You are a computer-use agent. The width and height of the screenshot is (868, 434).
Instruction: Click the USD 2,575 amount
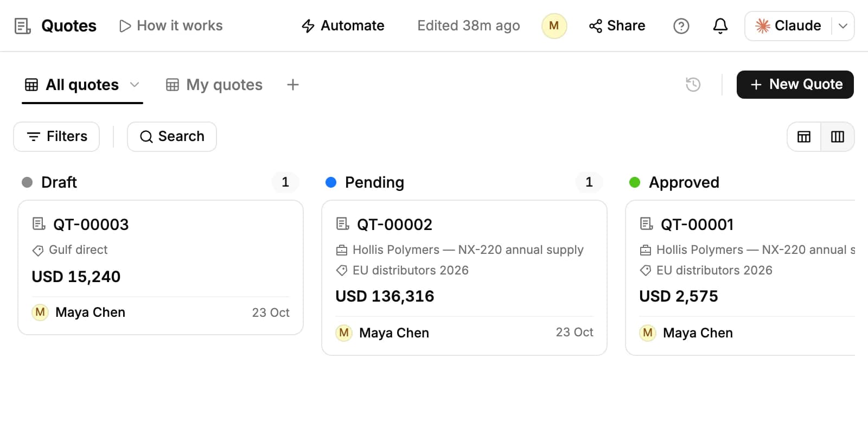click(x=679, y=296)
